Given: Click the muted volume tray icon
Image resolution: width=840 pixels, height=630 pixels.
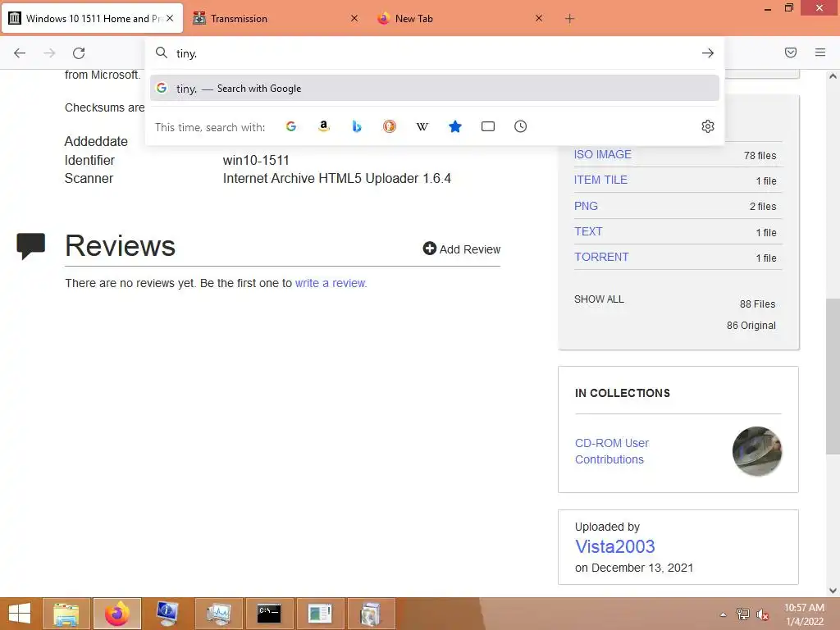Looking at the screenshot, I should coord(762,614).
